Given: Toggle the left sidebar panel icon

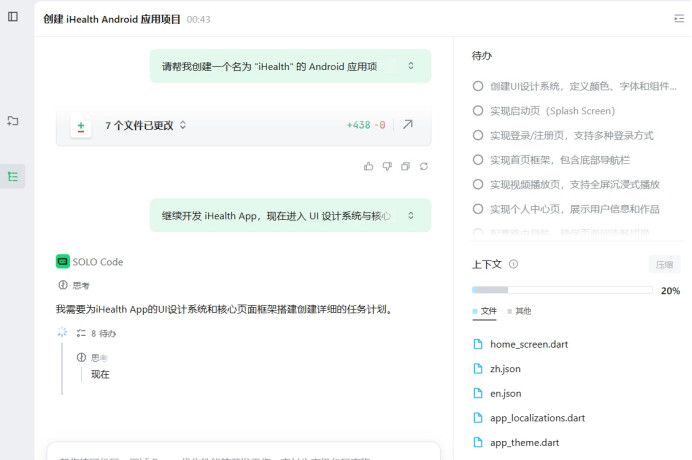Looking at the screenshot, I should (13, 17).
